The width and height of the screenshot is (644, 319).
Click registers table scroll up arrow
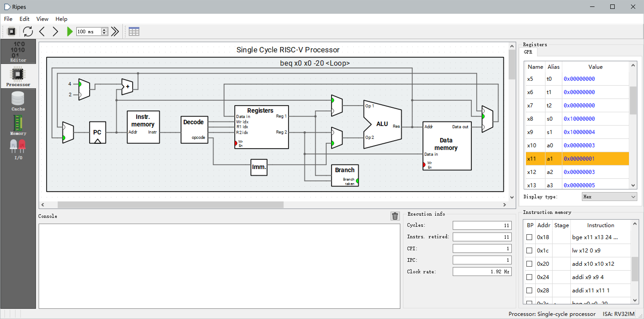pos(633,65)
